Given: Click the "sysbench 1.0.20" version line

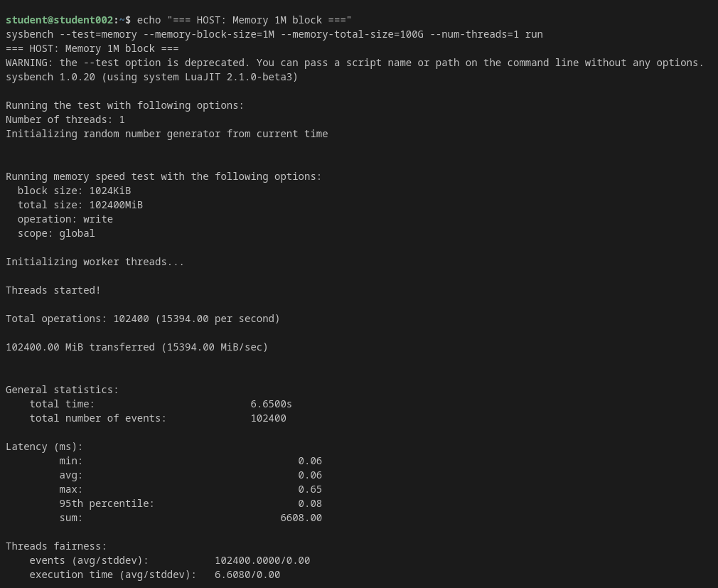Looking at the screenshot, I should point(151,77).
